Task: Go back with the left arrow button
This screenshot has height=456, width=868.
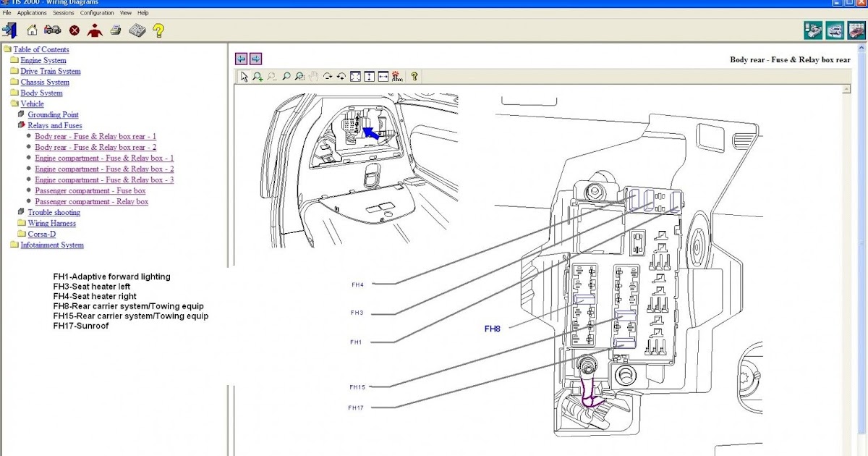Action: coord(242,59)
